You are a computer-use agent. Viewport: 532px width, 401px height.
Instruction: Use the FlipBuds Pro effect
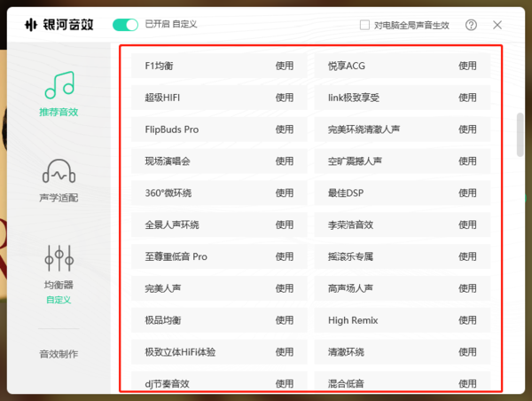click(284, 130)
